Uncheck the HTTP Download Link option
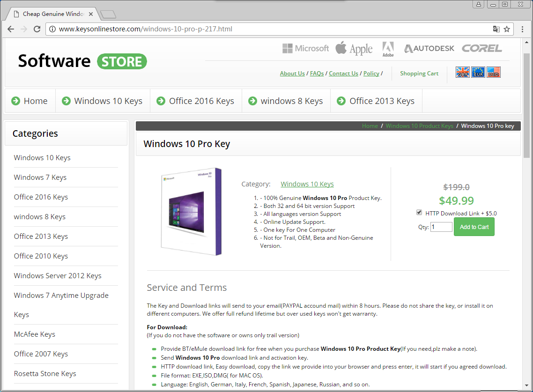533x392 pixels. (419, 213)
